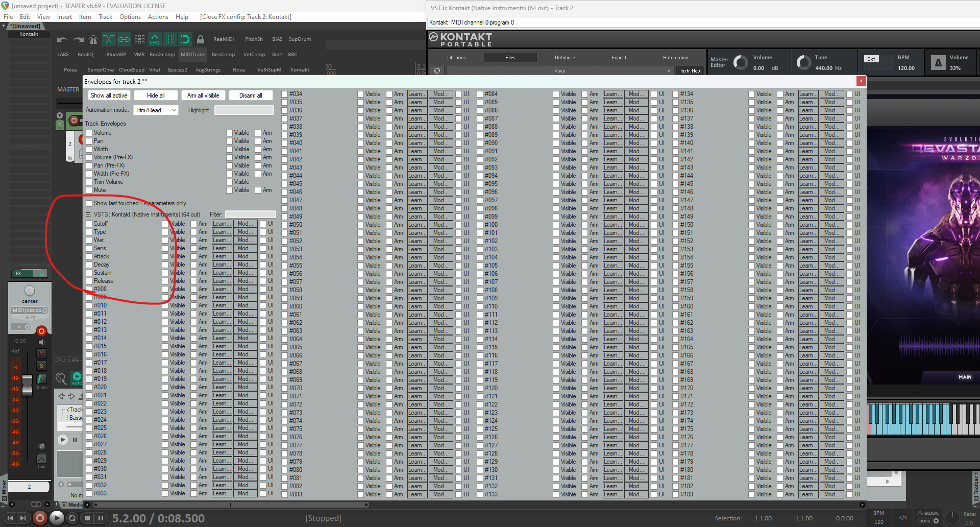Go to project end in transport
980x527 pixels.
pyautogui.click(x=23, y=518)
